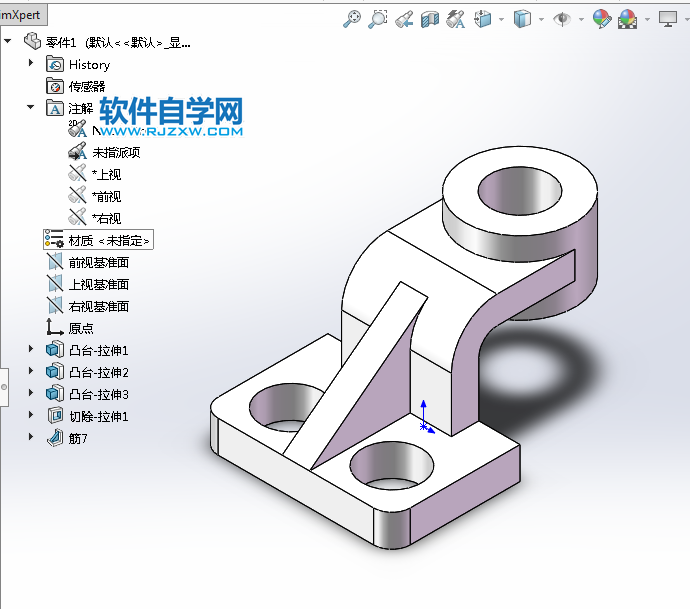Click the 未指派项 annotation view icon

[x=77, y=152]
